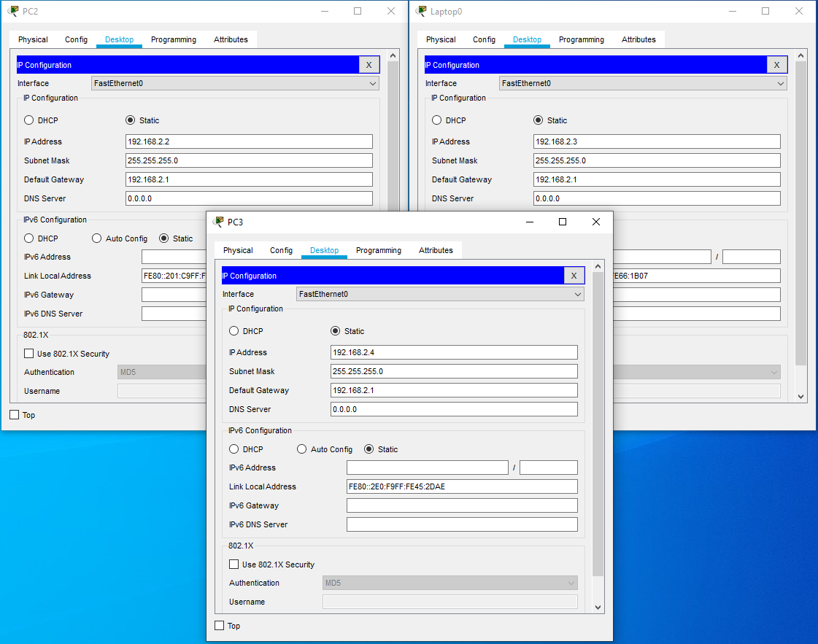Click IP Address field 192.168.2.3 in Laptop0
This screenshot has height=644, width=818.
[x=657, y=141]
